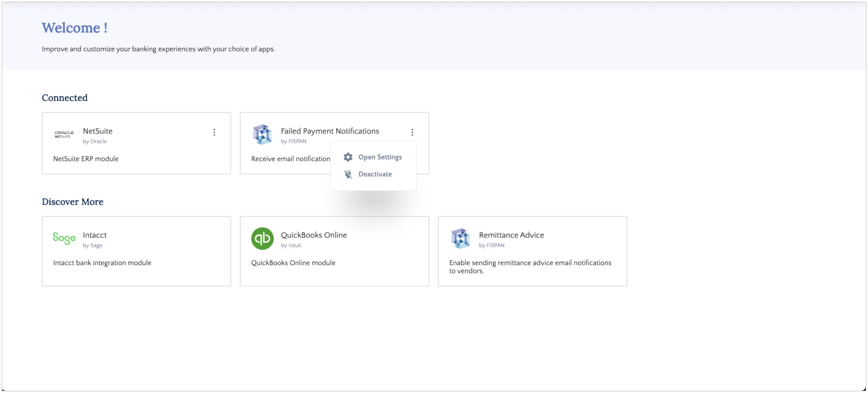Click the Failed Payment Notifications app icon
The image size is (868, 393).
[262, 135]
